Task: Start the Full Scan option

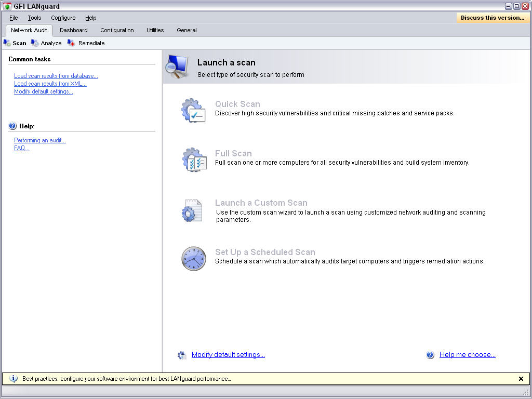Action: pyautogui.click(x=233, y=153)
